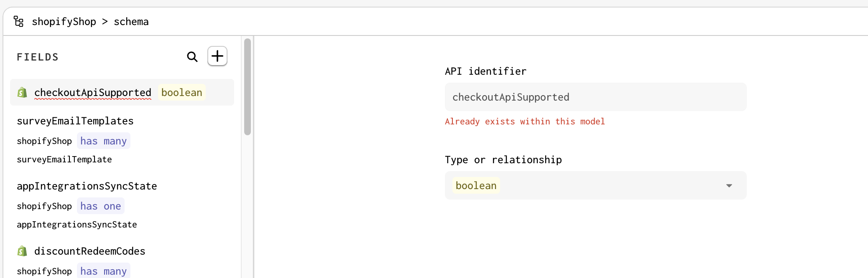This screenshot has height=278, width=868.
Task: Click Shopify icon next to checkoutApiSupported
Action: coord(22,92)
